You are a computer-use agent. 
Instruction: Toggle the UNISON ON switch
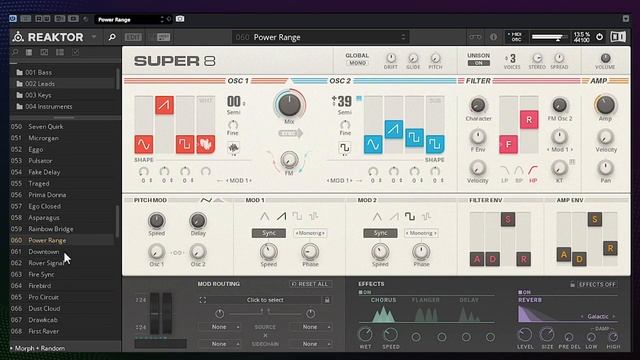478,63
